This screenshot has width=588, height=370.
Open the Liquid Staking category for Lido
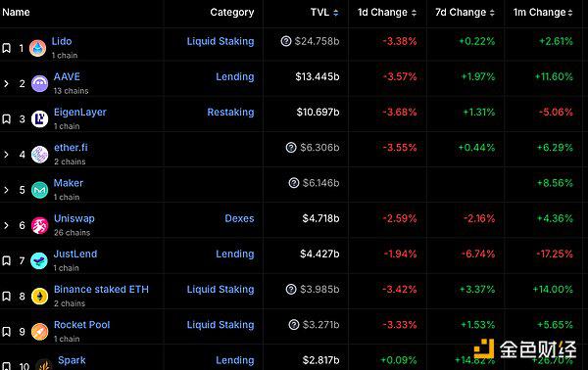[x=220, y=41]
